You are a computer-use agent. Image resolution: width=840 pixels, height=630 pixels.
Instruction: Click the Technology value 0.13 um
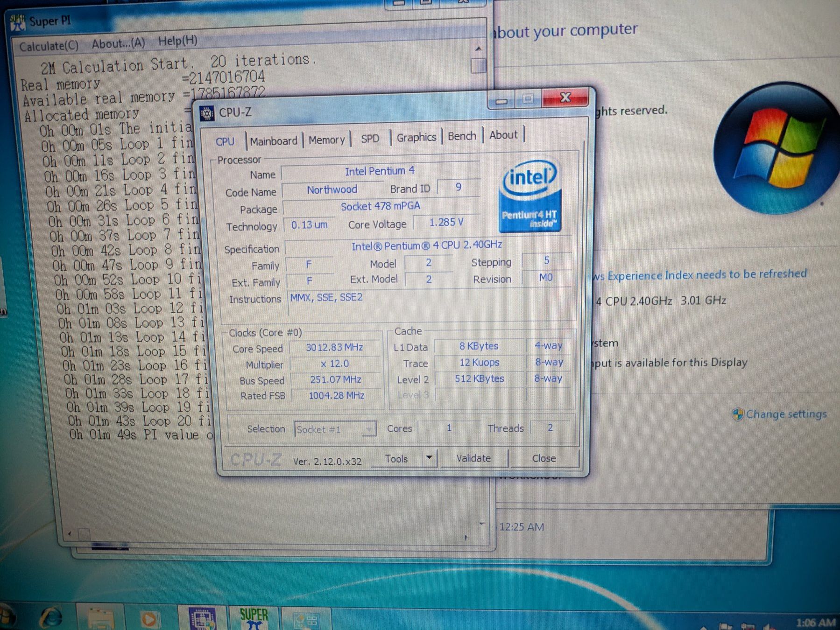tap(309, 225)
